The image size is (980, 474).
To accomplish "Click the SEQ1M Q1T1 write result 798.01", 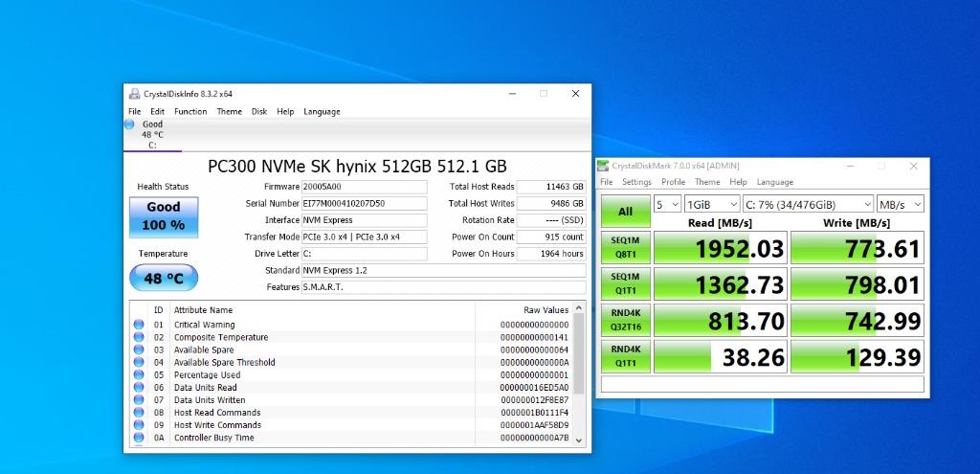I will point(857,283).
